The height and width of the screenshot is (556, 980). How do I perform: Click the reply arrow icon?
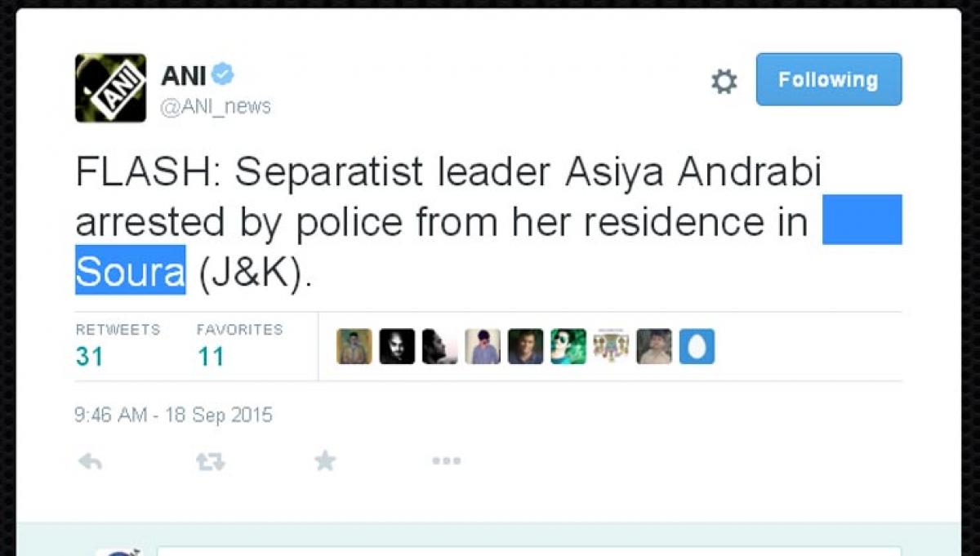(90, 461)
